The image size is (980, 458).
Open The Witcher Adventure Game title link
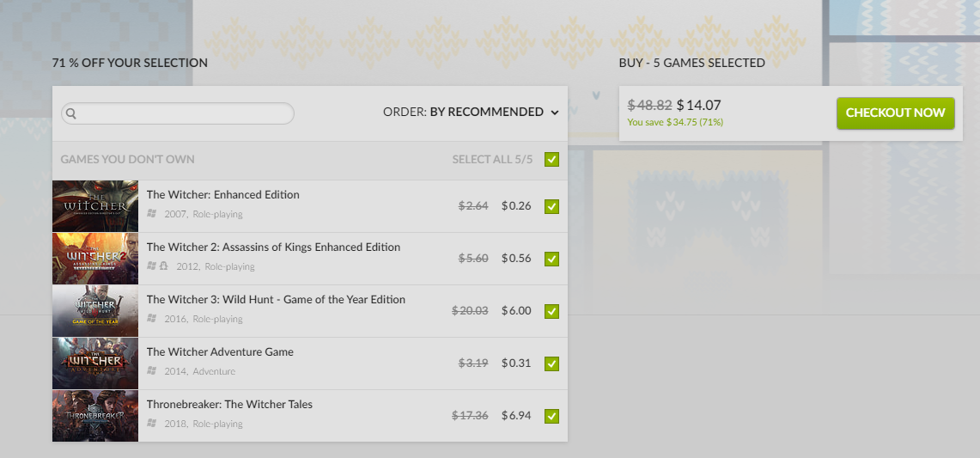220,352
